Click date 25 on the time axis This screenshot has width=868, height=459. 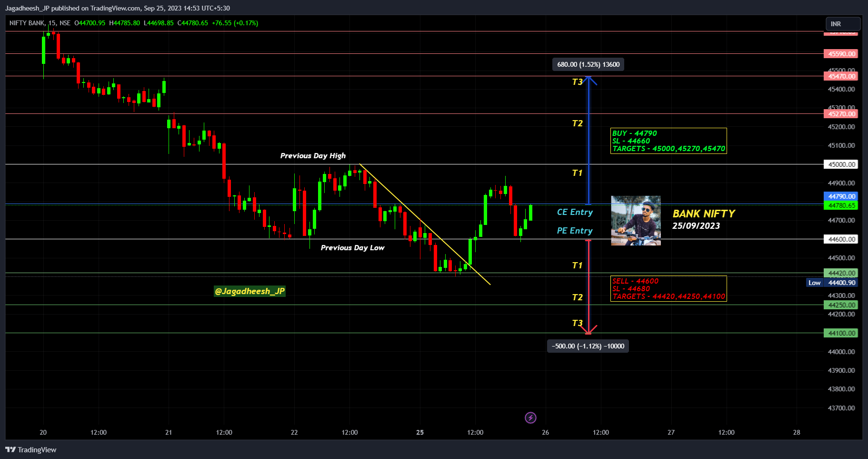(x=420, y=432)
